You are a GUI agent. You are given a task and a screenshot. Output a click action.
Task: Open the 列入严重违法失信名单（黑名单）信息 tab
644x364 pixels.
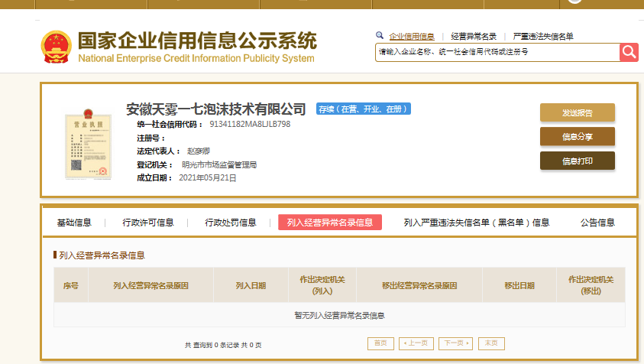(x=477, y=223)
